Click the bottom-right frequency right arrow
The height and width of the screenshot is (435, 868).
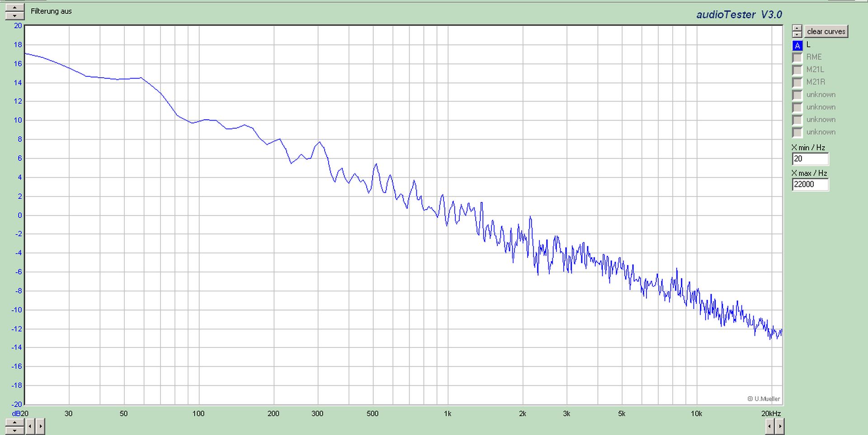tap(780, 426)
